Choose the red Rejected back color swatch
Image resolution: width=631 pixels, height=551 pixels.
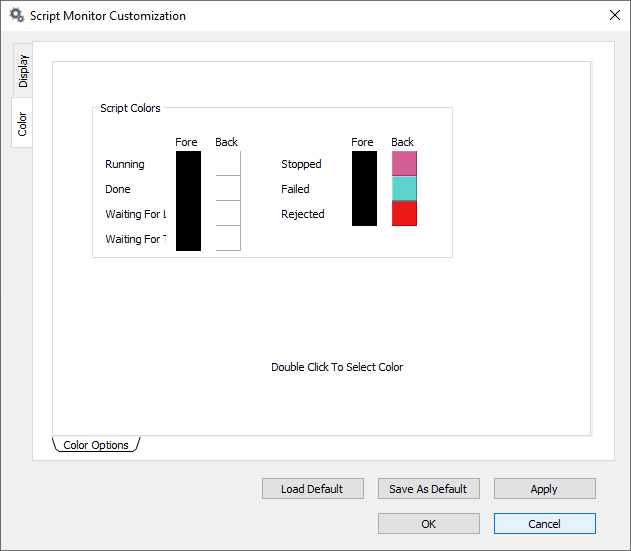pyautogui.click(x=404, y=214)
